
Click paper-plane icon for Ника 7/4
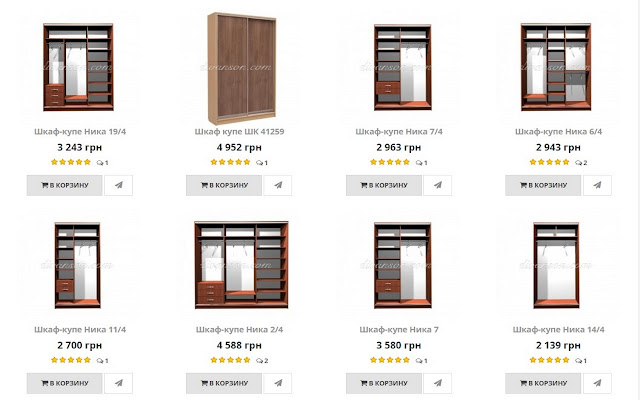coord(437,185)
